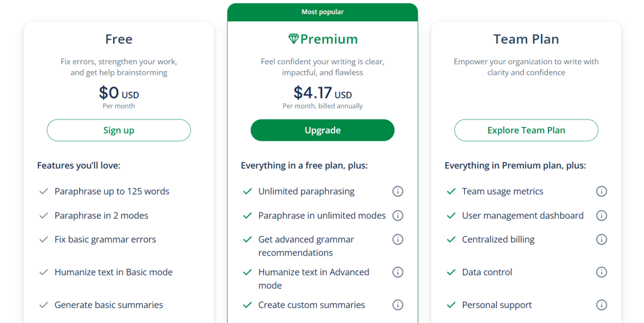Click the $4.17 USD price text
Image resolution: width=644 pixels, height=323 pixels.
(322, 93)
